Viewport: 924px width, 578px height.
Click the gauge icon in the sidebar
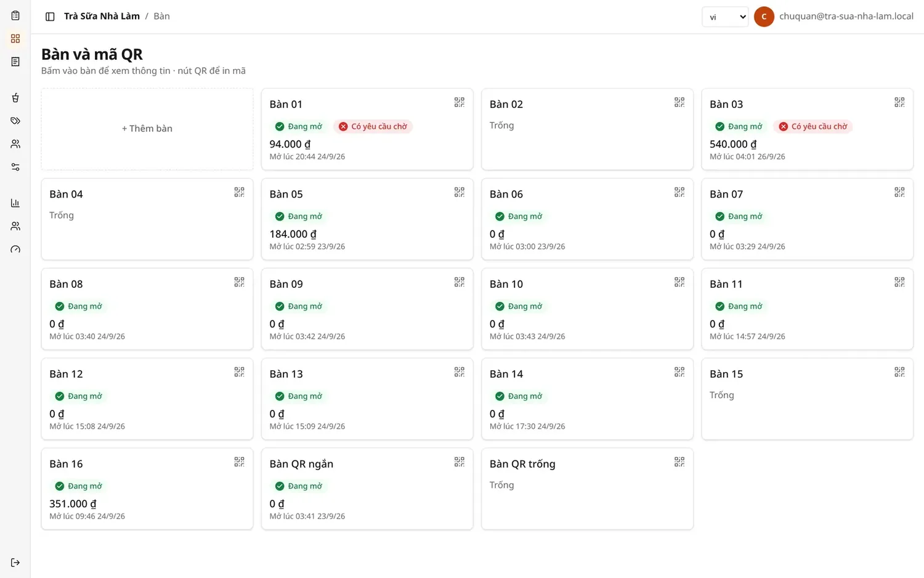(15, 250)
